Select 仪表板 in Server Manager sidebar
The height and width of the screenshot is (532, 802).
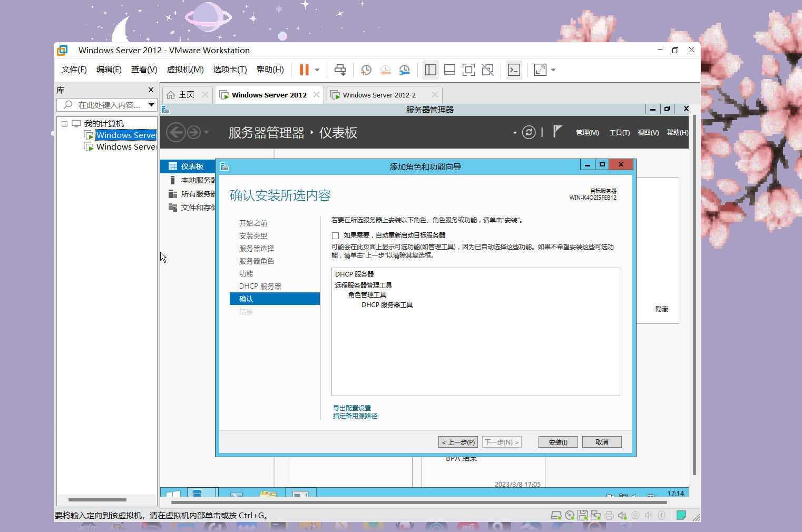coord(188,166)
